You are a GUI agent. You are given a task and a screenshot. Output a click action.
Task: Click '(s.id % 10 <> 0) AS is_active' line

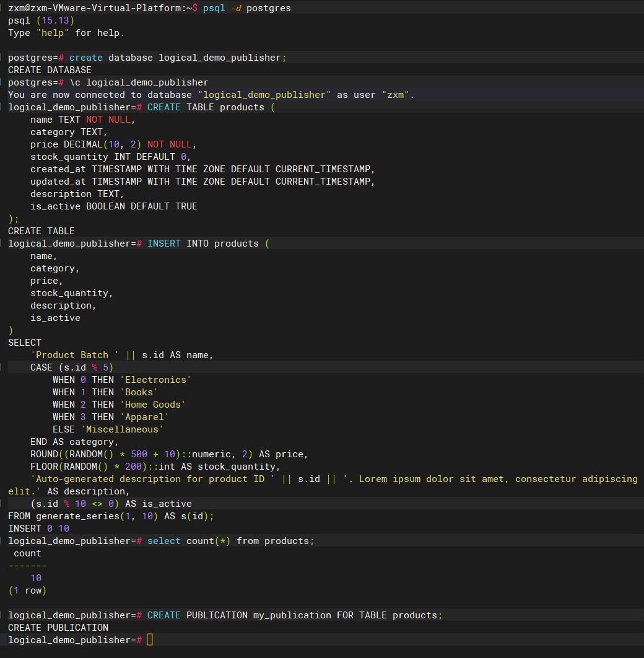[111, 504]
